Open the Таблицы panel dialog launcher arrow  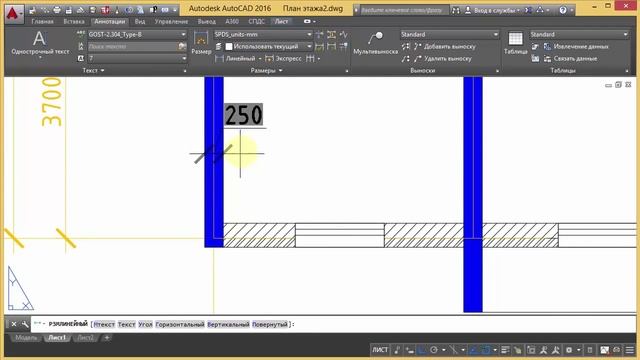tap(627, 71)
